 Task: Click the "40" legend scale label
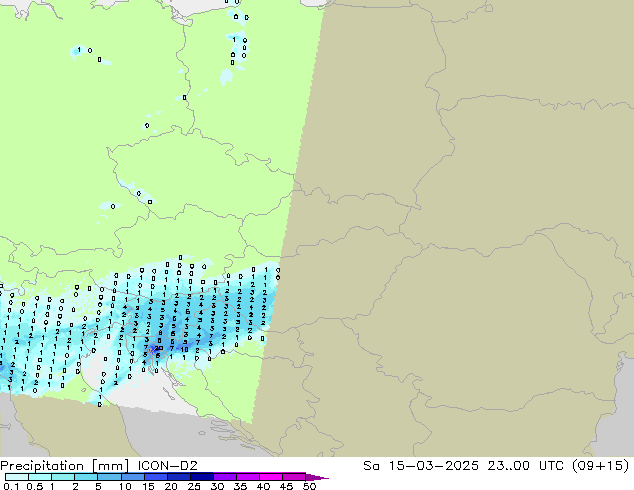point(264,486)
